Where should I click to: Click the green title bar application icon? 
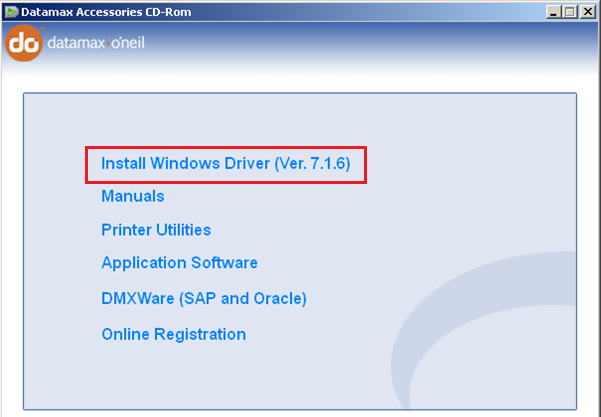tap(11, 12)
